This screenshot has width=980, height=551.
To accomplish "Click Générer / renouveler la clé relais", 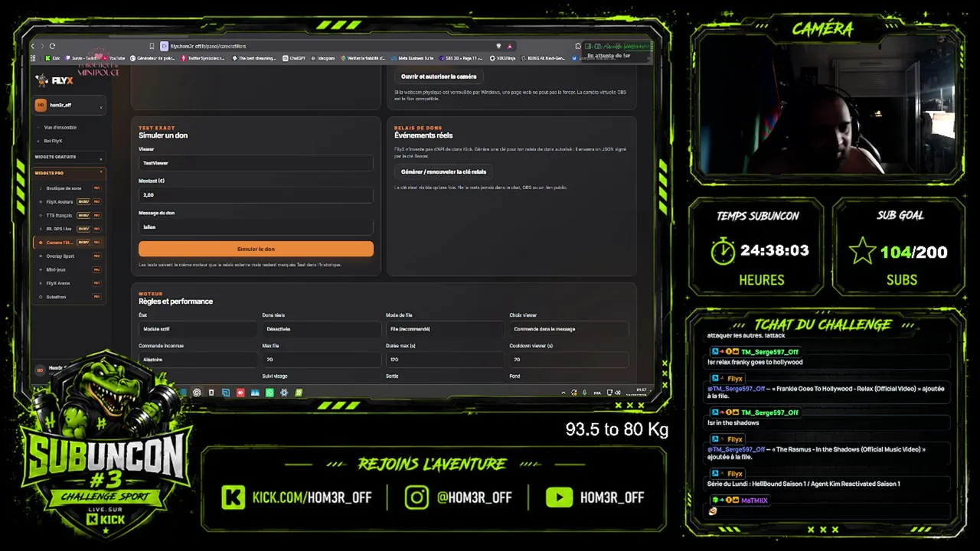I will (443, 171).
